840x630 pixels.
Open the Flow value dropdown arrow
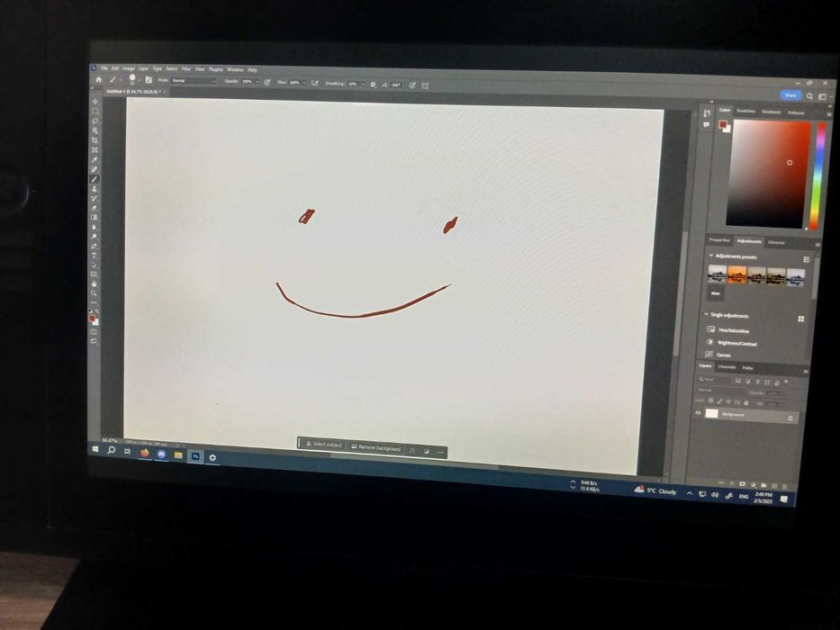(304, 83)
